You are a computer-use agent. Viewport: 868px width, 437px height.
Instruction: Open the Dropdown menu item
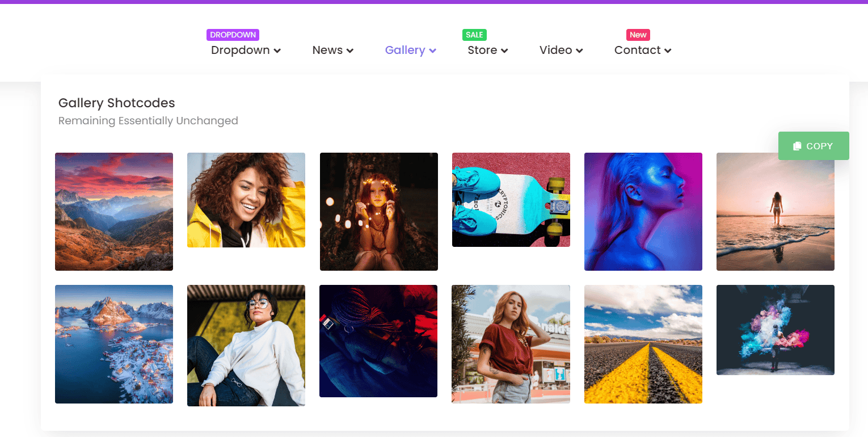point(241,50)
